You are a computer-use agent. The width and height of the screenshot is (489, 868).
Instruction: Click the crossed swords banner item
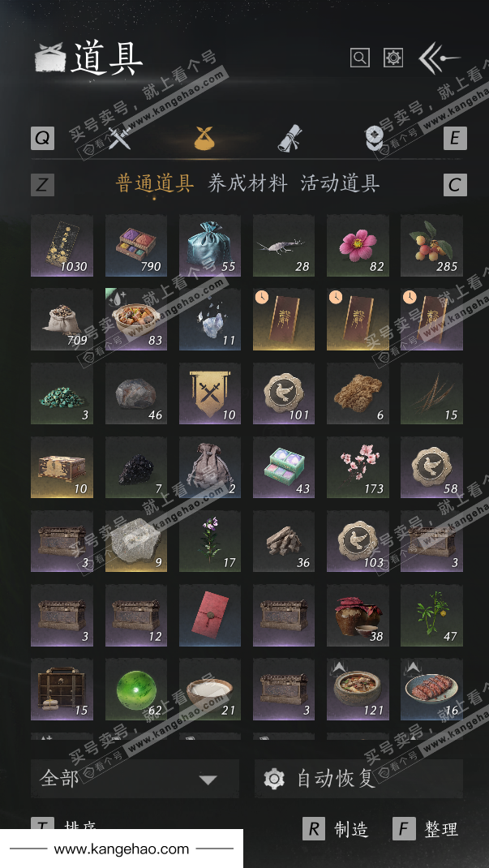click(210, 393)
